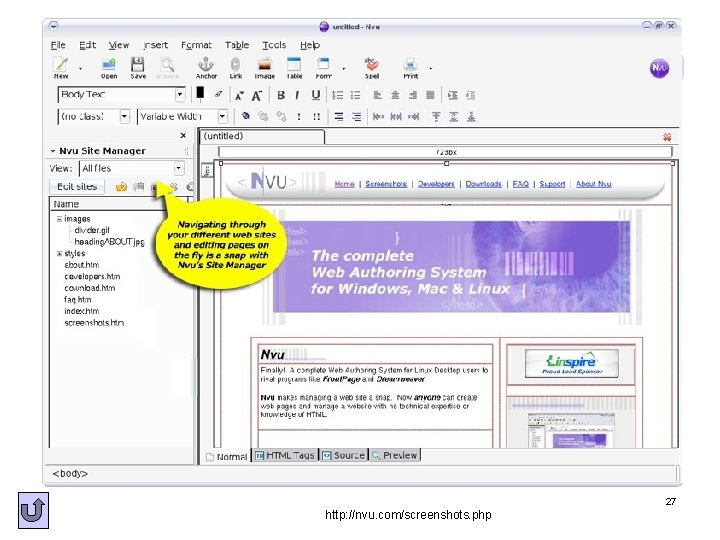Indent the text
This screenshot has width=720, height=540.
tap(453, 95)
